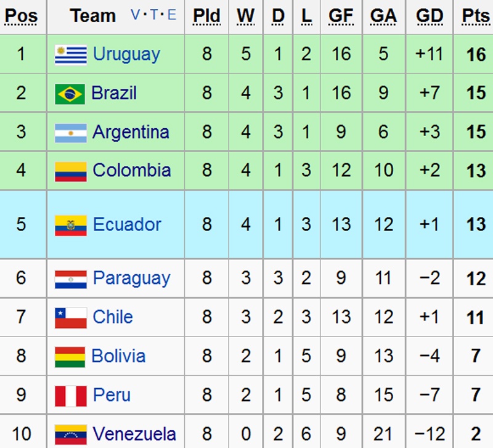
Task: Click the Colombia flag icon
Action: coord(70,171)
